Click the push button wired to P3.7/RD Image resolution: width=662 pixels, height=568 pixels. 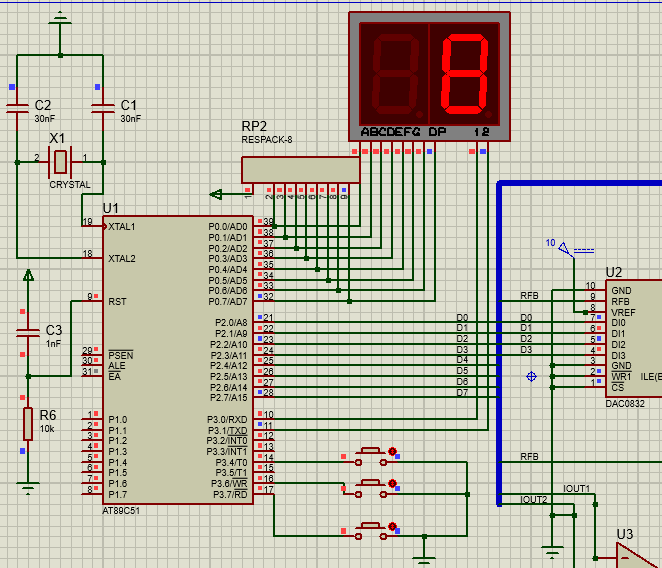(371, 531)
